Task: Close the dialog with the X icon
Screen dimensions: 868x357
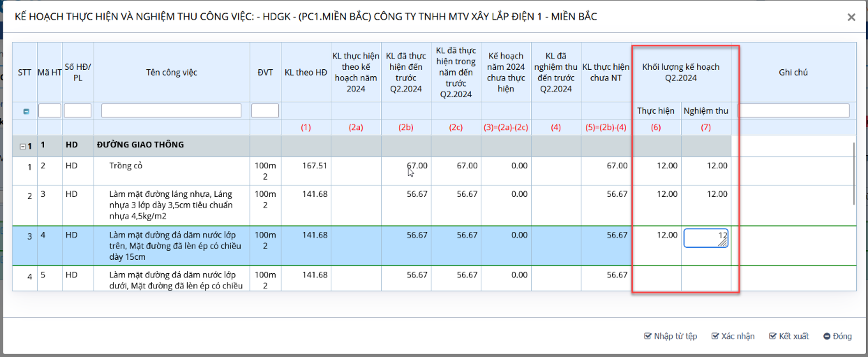Action: tap(851, 17)
